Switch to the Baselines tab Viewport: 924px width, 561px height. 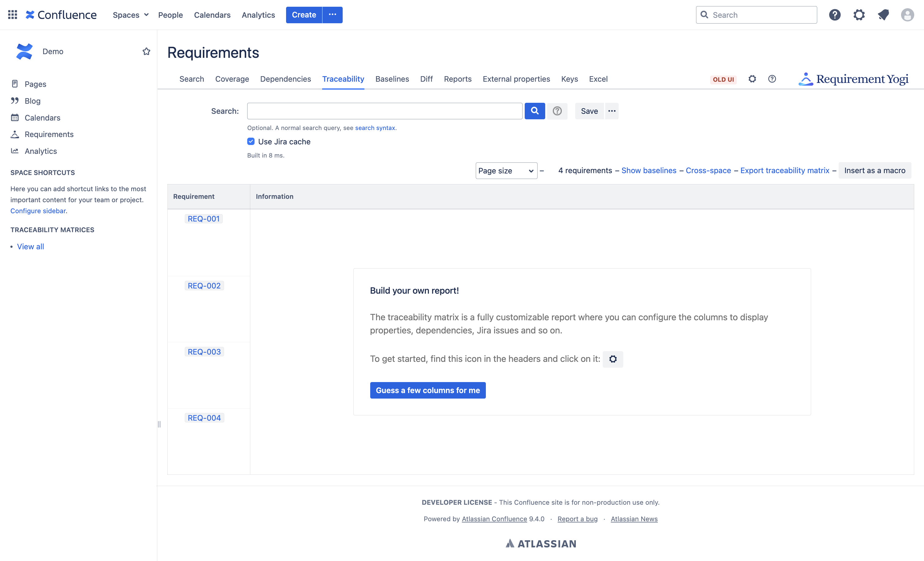click(392, 79)
